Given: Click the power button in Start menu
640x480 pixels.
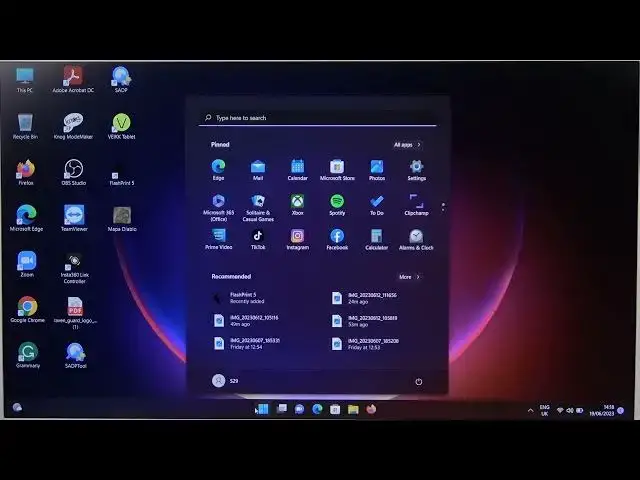Looking at the screenshot, I should 418,381.
